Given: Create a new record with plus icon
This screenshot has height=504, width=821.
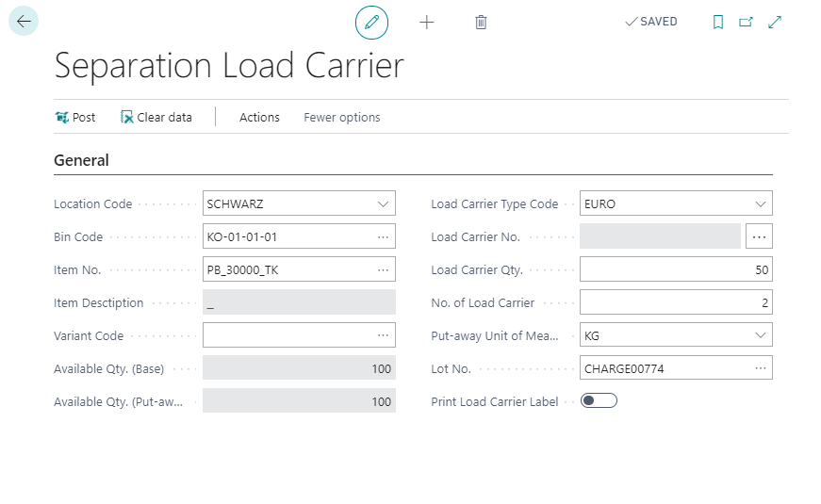Looking at the screenshot, I should 427,23.
